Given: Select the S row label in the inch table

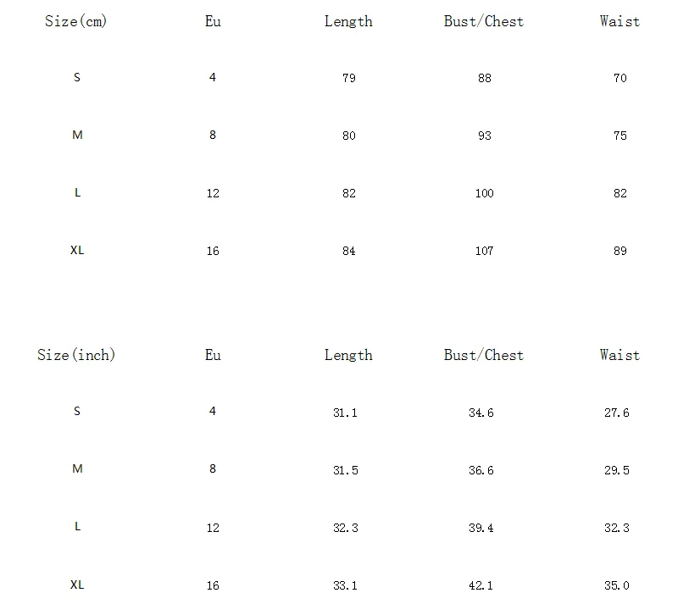Looking at the screenshot, I should coord(77,411).
